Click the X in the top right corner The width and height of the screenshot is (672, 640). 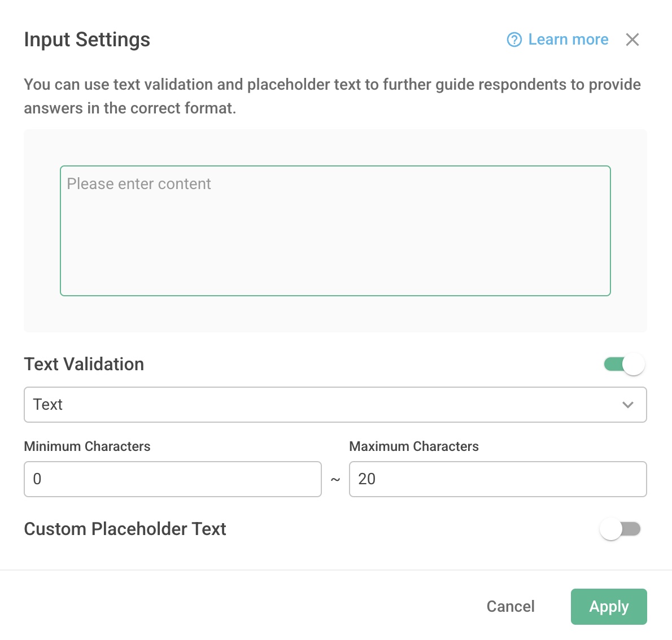coord(632,40)
